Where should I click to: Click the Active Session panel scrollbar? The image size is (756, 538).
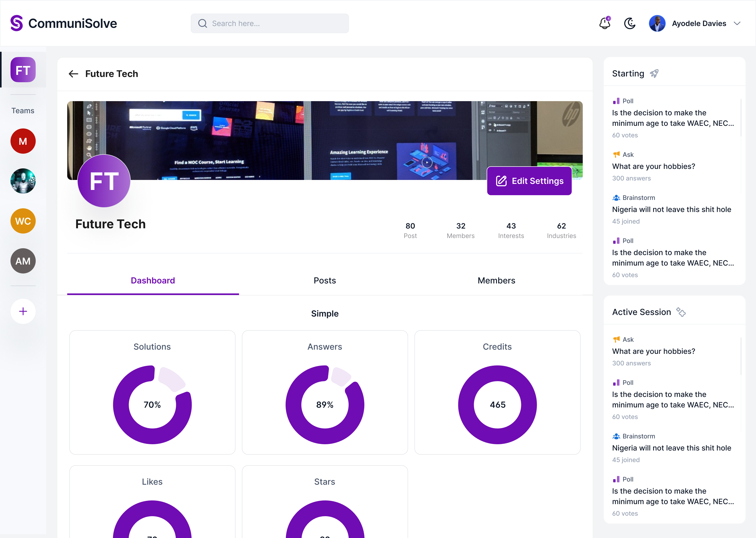click(741, 356)
